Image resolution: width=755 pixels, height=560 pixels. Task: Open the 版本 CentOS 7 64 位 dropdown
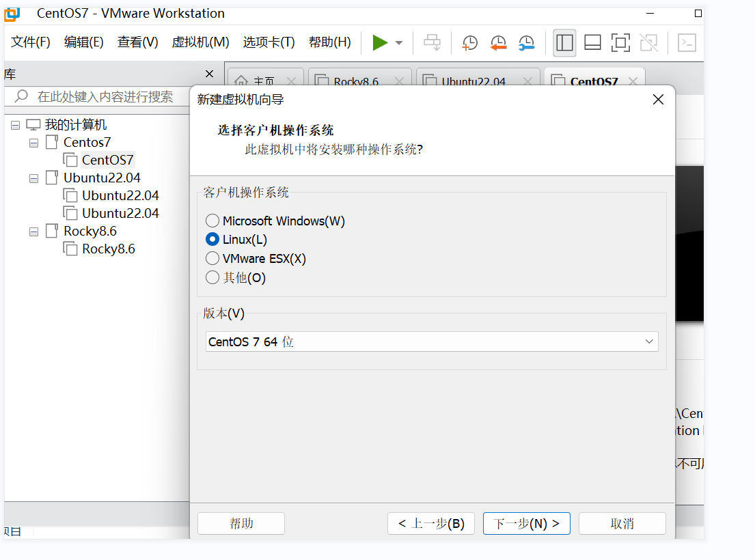click(431, 341)
